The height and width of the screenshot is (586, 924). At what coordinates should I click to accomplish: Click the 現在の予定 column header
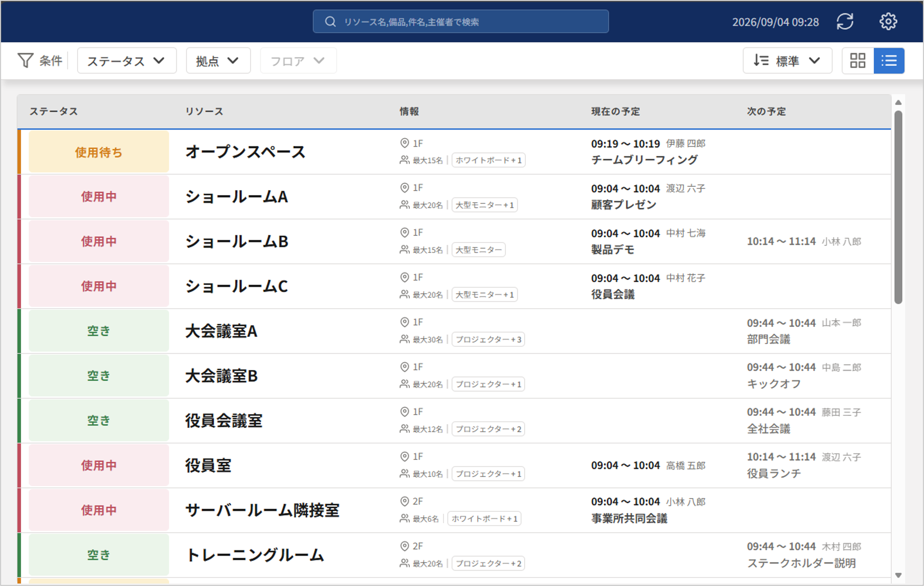click(x=615, y=111)
